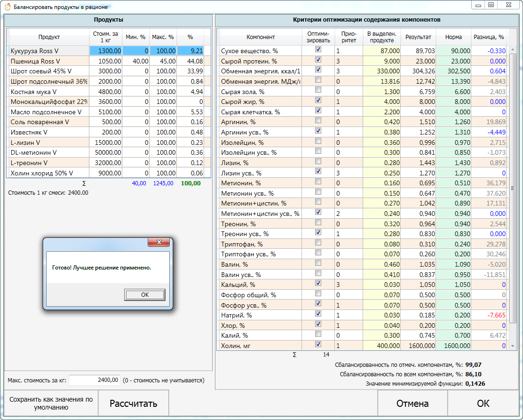Toggle optimize checkbox for Хлор, %
The height and width of the screenshot is (420, 523).
[318, 324]
